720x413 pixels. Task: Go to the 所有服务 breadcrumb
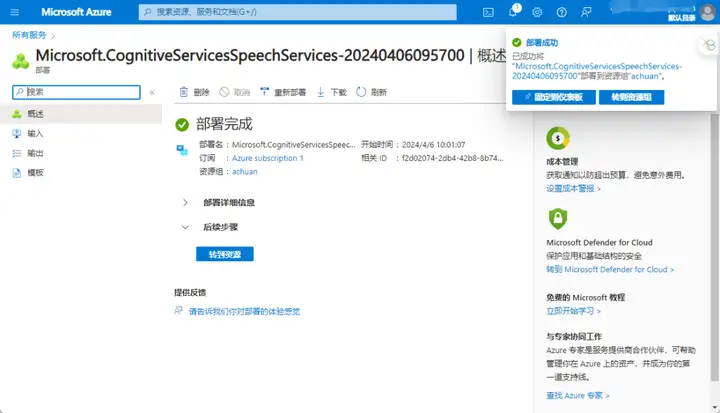point(29,35)
